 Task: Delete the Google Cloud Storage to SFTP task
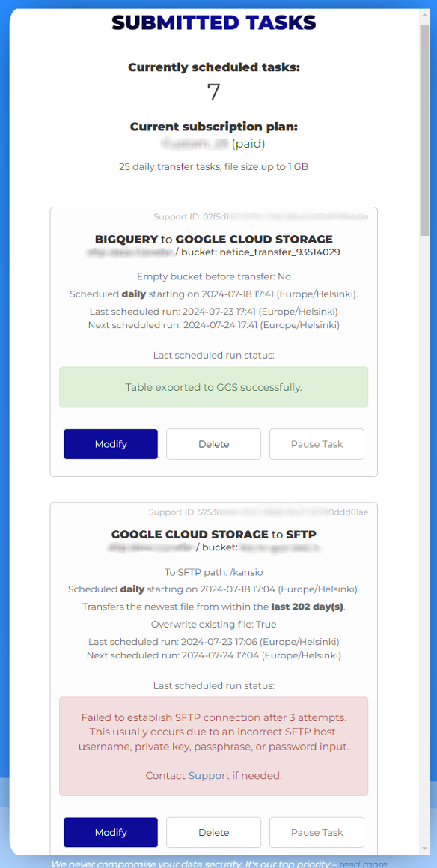(213, 832)
